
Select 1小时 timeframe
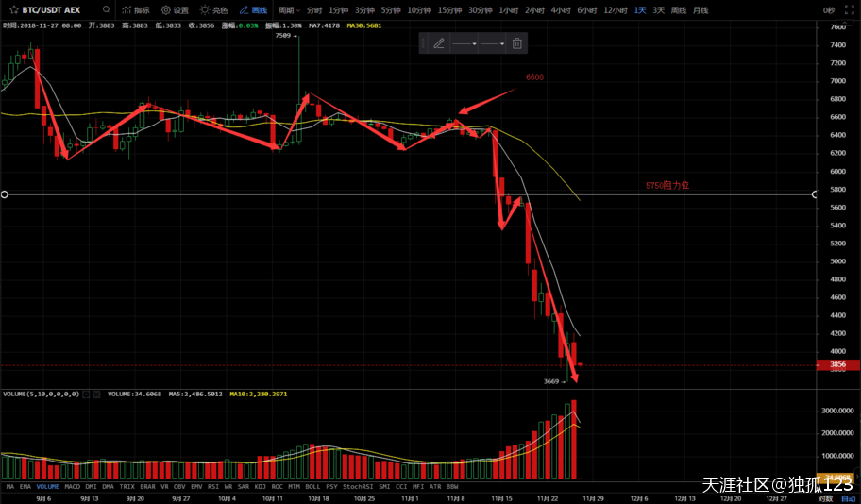(x=509, y=9)
